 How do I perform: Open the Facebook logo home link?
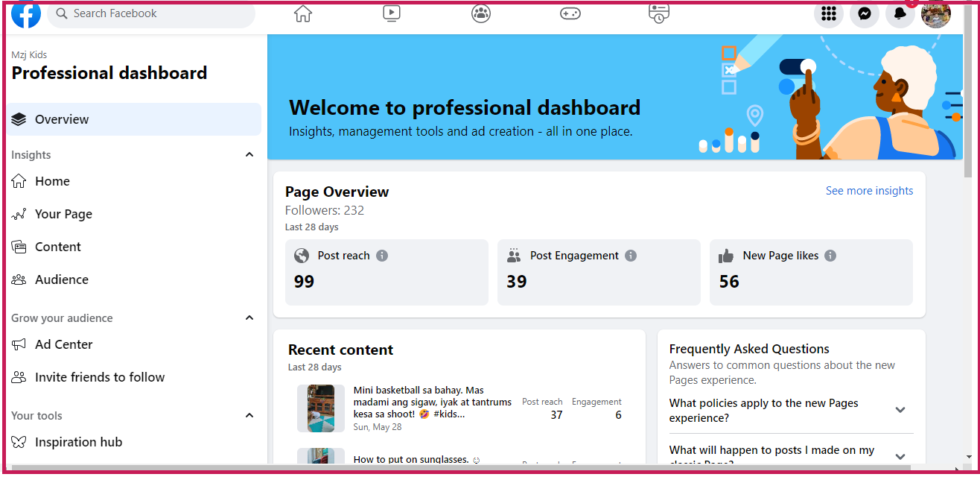point(25,13)
